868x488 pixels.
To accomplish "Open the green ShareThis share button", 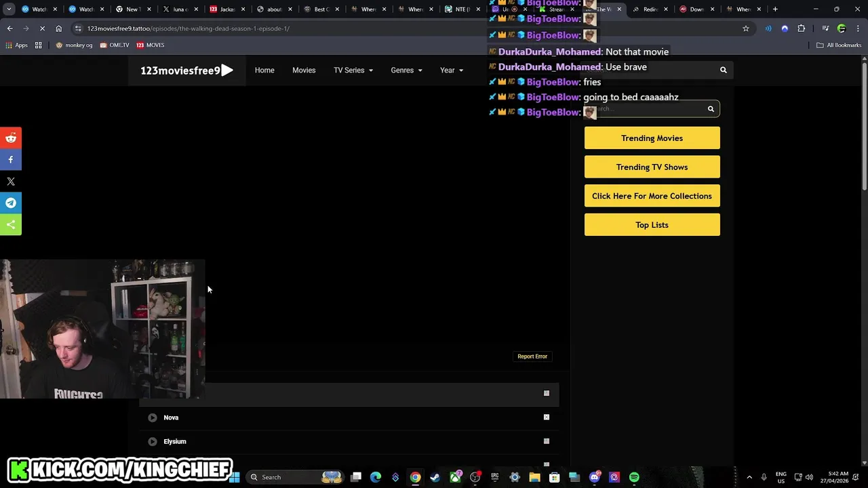I will (x=11, y=225).
